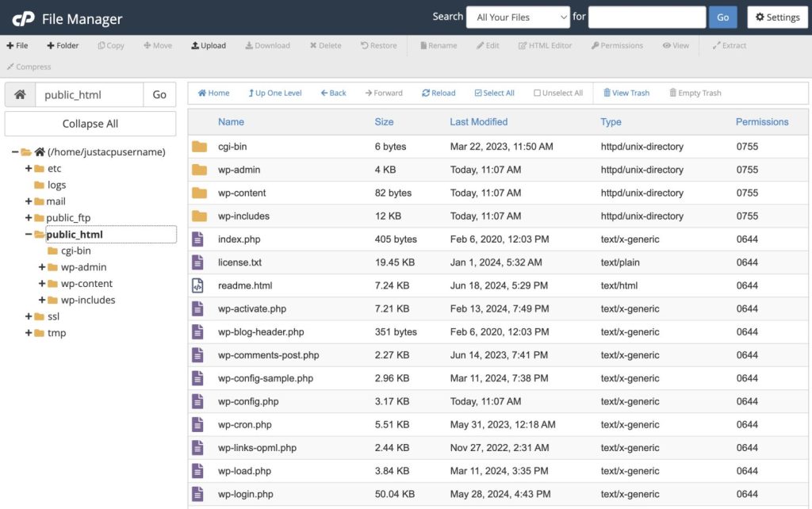812x509 pixels.
Task: Click the wp-content folder icon in list
Action: coord(199,193)
